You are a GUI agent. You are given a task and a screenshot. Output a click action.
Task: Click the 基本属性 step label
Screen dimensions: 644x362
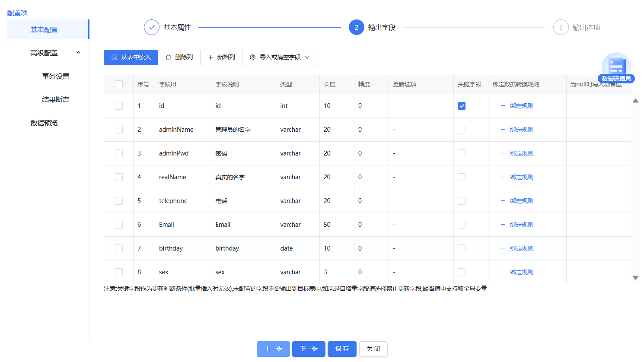tap(177, 27)
